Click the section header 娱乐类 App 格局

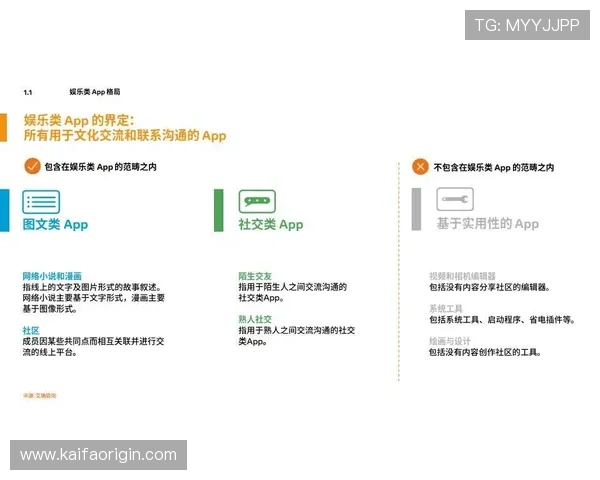(95, 91)
